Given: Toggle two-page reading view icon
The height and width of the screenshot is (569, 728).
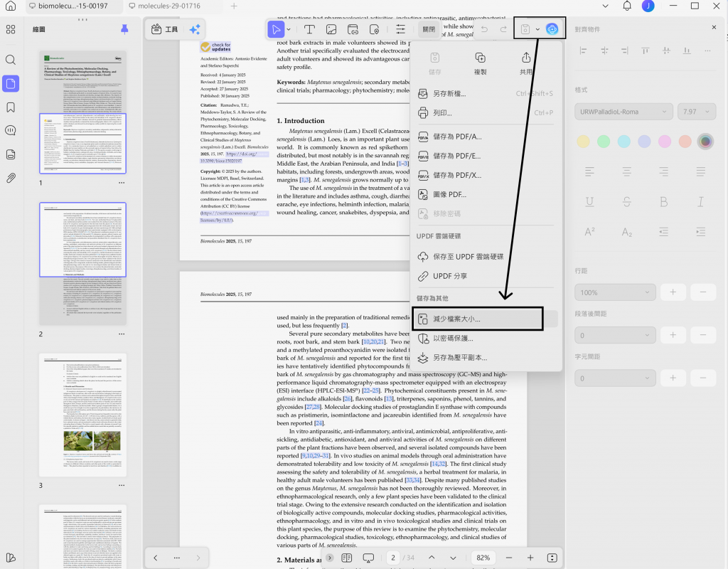Looking at the screenshot, I should click(347, 558).
